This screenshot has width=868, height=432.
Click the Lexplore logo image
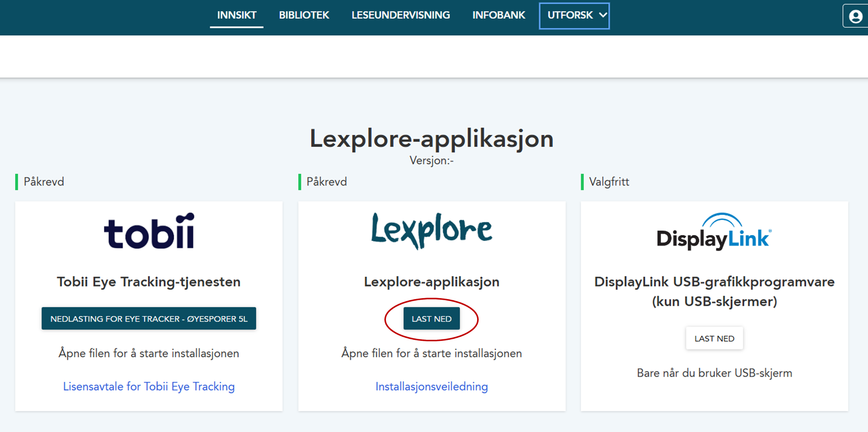tap(431, 231)
